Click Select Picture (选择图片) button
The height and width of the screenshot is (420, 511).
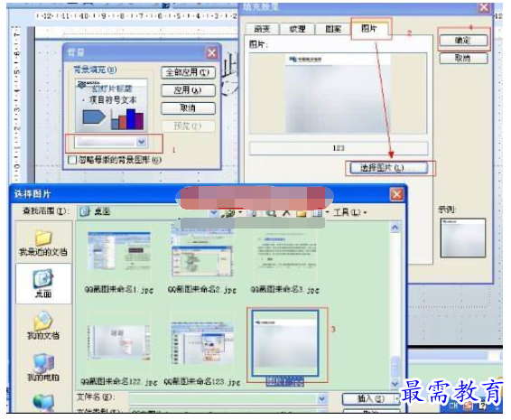[388, 168]
